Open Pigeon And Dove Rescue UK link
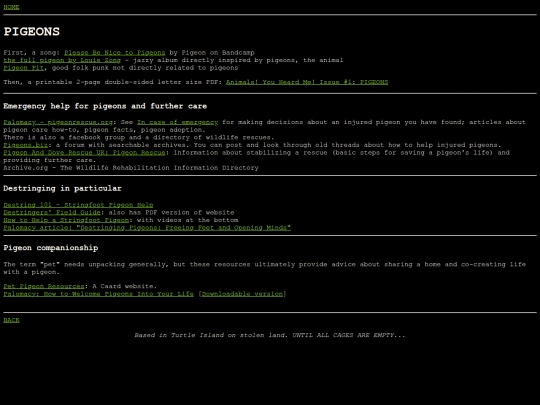The height and width of the screenshot is (405, 540). [x=84, y=153]
